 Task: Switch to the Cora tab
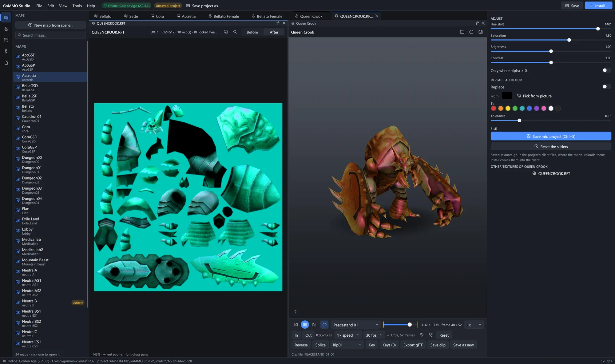point(157,16)
